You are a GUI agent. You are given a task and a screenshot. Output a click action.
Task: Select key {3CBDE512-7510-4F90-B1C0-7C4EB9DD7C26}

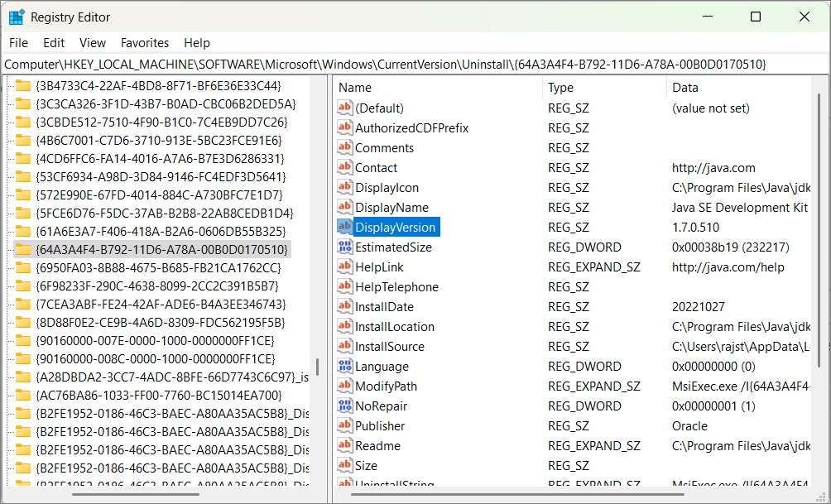161,122
